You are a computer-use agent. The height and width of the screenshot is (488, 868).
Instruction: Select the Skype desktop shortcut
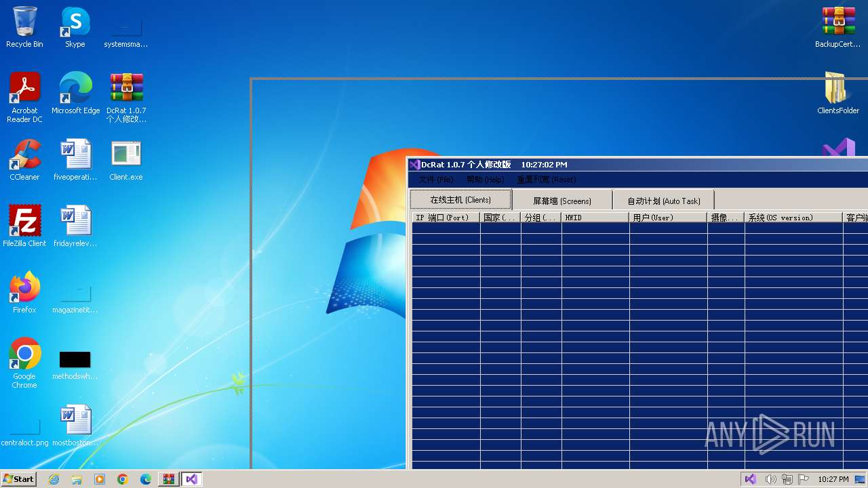point(75,27)
